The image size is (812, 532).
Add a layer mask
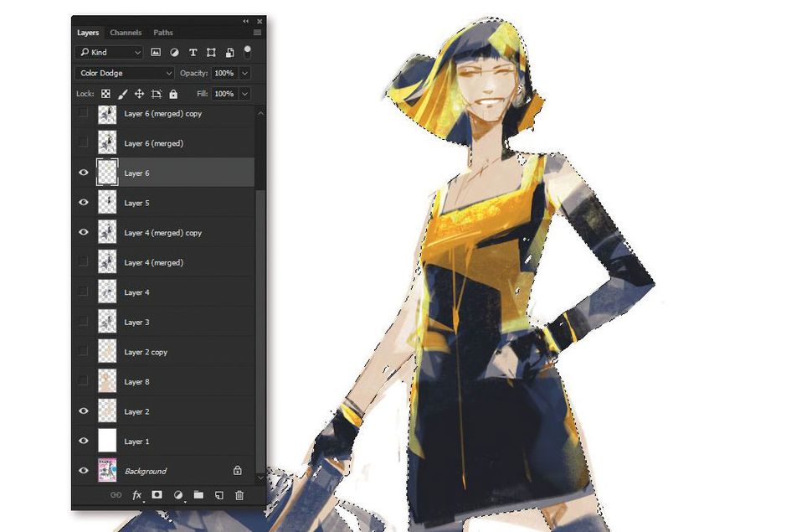(x=156, y=495)
